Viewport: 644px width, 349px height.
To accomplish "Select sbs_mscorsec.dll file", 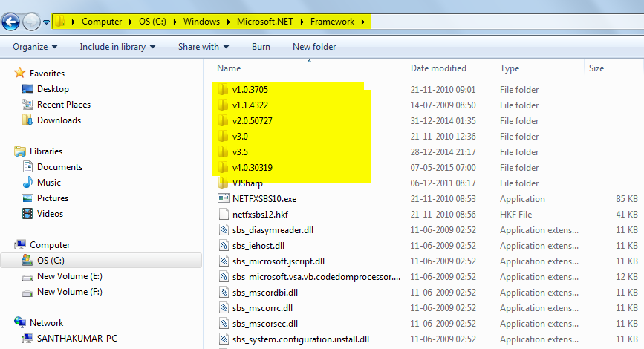I will (x=265, y=324).
